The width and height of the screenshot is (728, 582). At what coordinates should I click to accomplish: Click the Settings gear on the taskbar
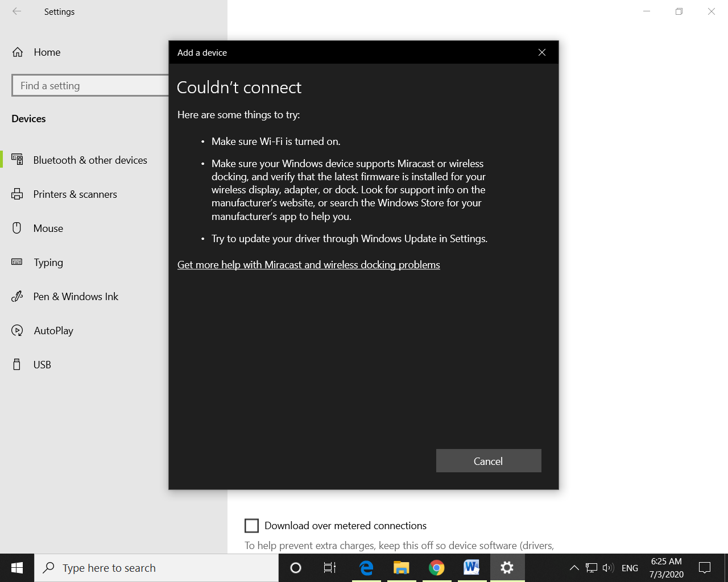point(507,568)
